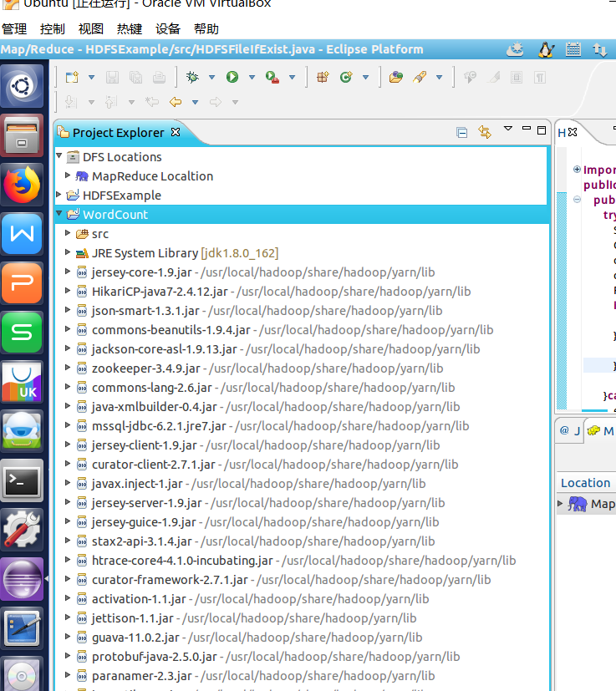This screenshot has height=691, width=616.
Task: Click the Save All icon
Action: point(135,78)
